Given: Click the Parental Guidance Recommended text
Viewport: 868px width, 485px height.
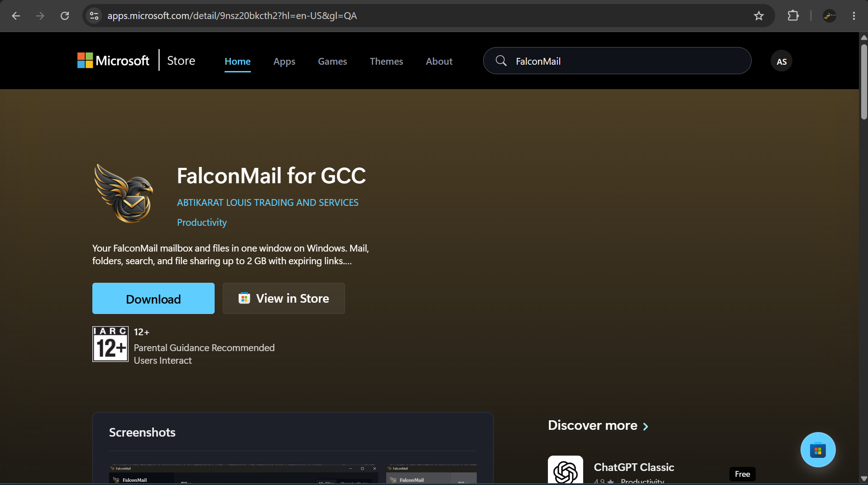Looking at the screenshot, I should coord(204,348).
